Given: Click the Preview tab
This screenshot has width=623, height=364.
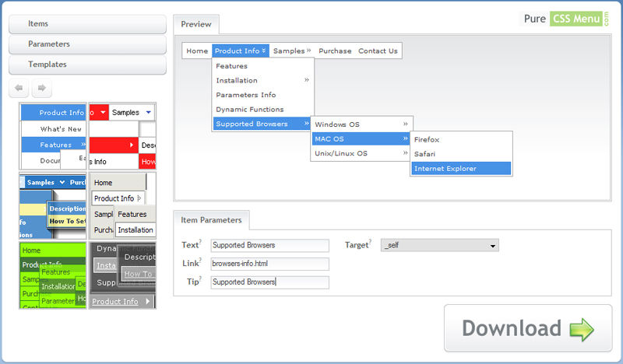Looking at the screenshot, I should pyautogui.click(x=196, y=25).
